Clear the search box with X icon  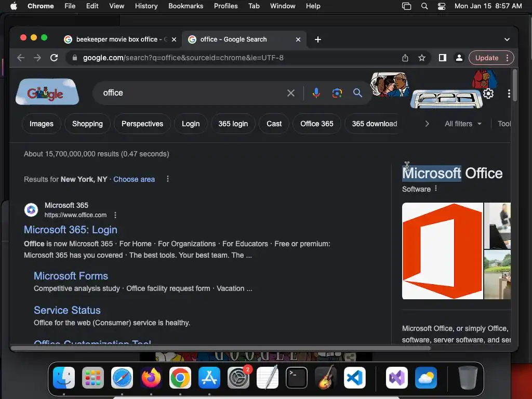[291, 93]
